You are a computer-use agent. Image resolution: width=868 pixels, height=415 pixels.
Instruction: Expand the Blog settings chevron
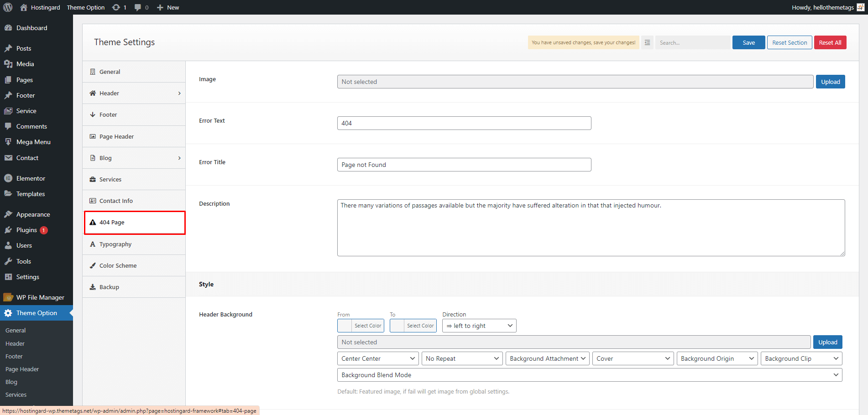[x=179, y=158]
